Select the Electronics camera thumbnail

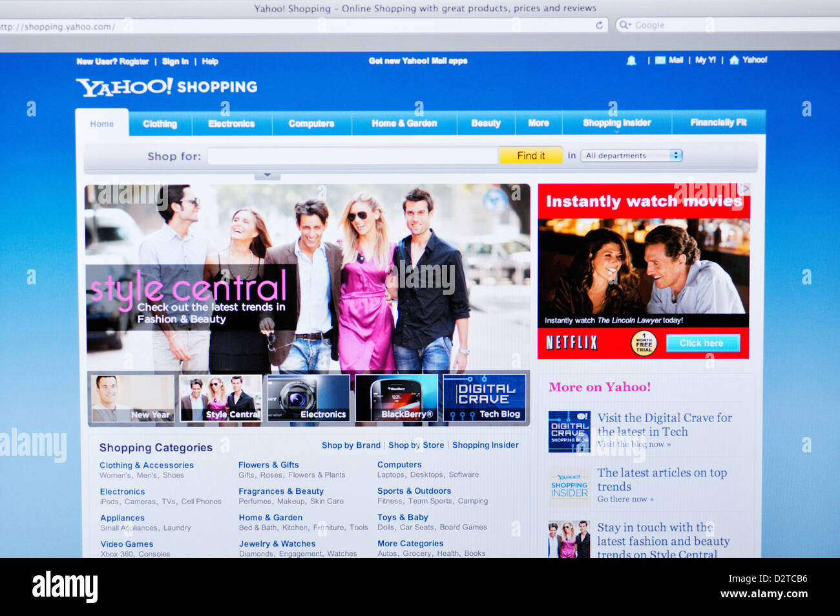click(x=308, y=398)
